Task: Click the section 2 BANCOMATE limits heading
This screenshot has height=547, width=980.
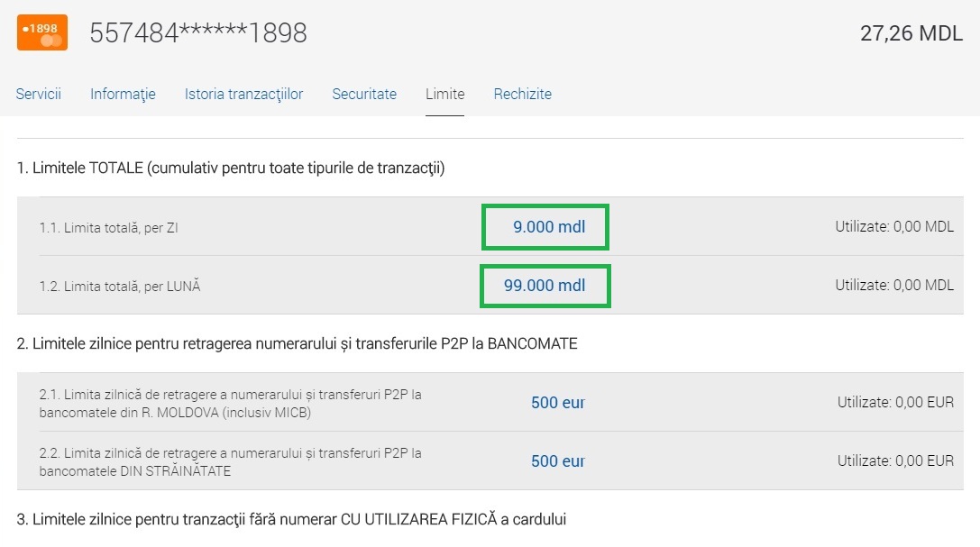Action: click(x=297, y=343)
